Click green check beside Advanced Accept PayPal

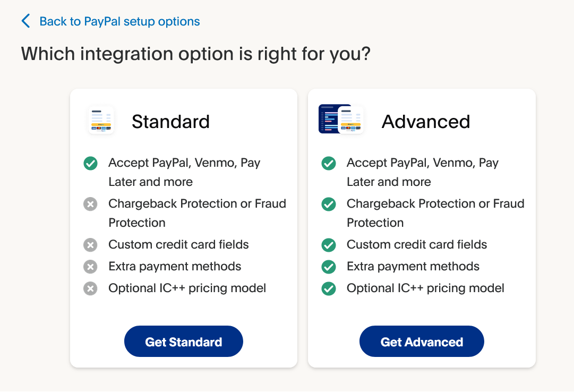pos(329,164)
